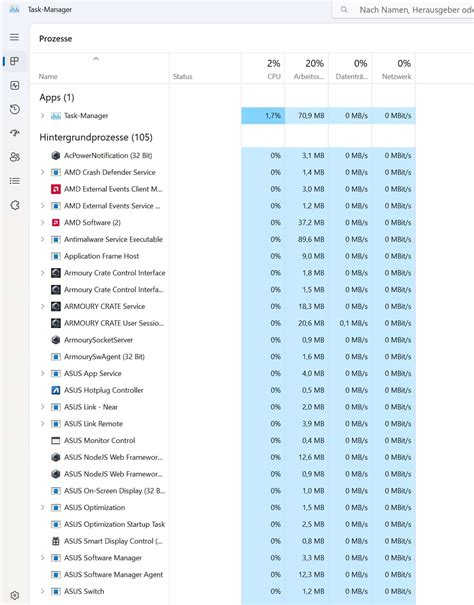Screen dimensions: 474x605
Task: Open the Performance sidebar icon
Action: pyautogui.click(x=15, y=85)
